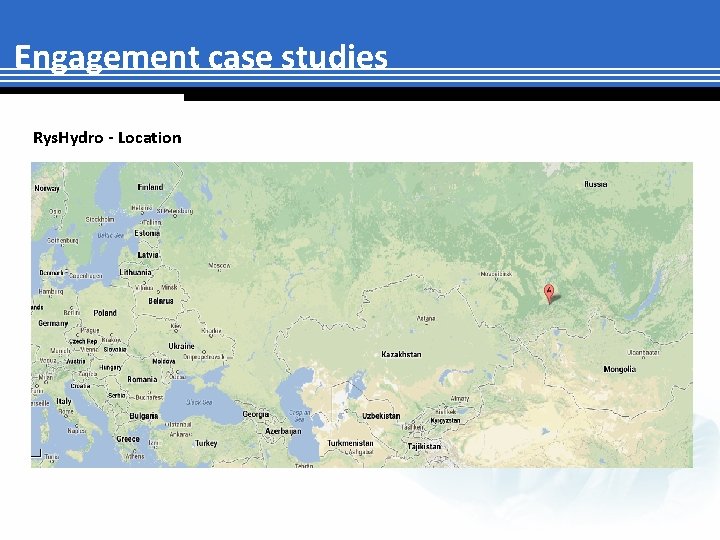Click the Romania country label

[x=142, y=379]
